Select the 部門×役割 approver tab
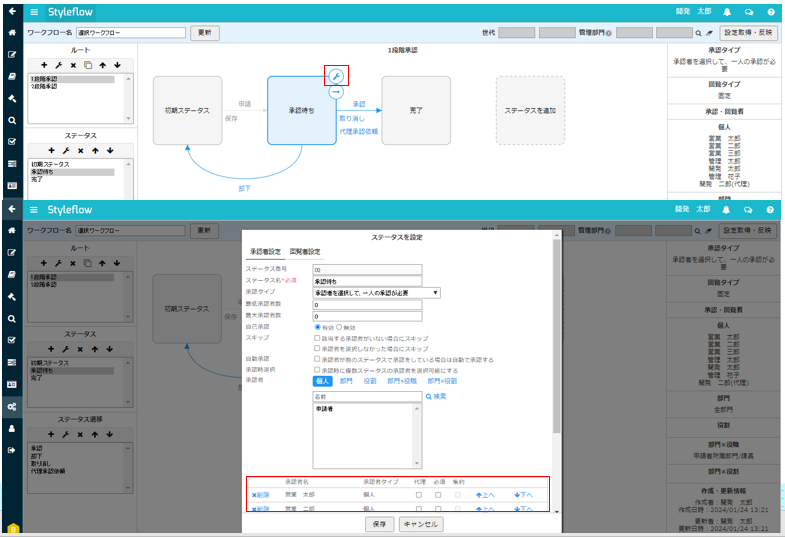Screen dimensions: 785x537 click(442, 381)
